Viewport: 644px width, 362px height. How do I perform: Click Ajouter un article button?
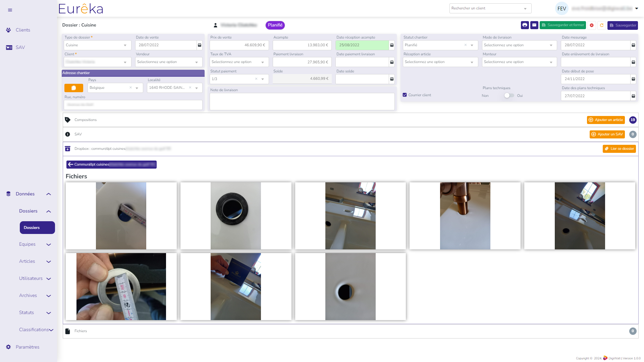click(606, 120)
